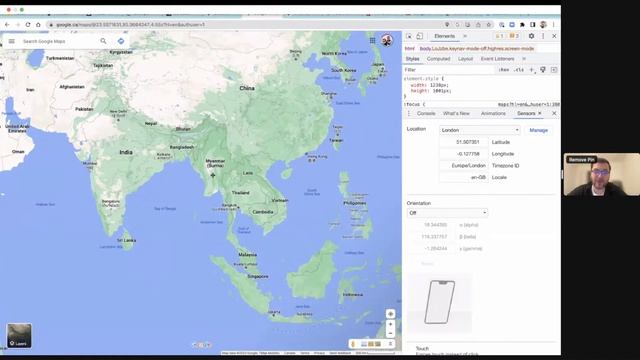Reload the page with the refresh icon
Viewport: 640px width, 360px height.
pos(28,25)
